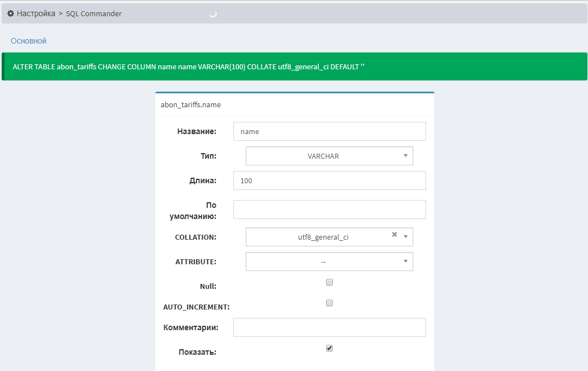The image size is (588, 371).
Task: Click the green ALTER TABLE query banner
Action: pos(294,66)
